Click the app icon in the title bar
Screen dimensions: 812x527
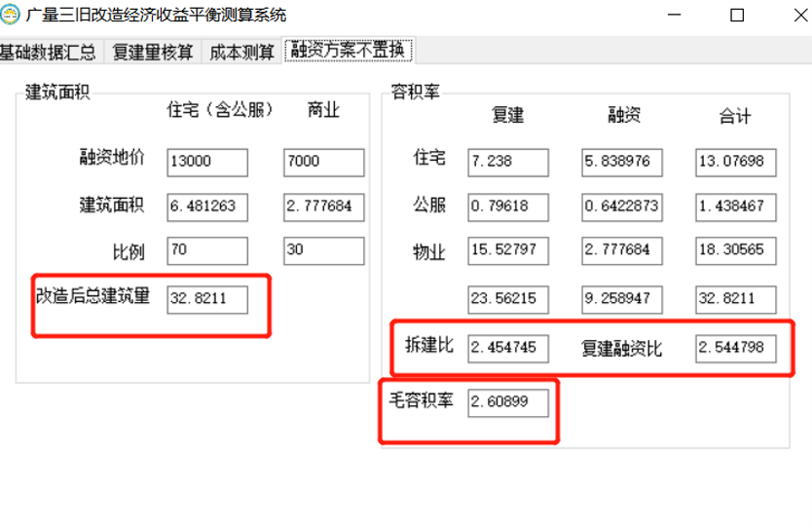click(13, 15)
